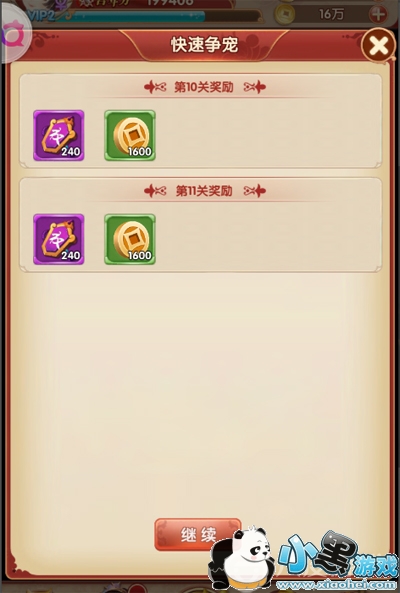
Task: Click the 继续 button
Action: (x=198, y=534)
